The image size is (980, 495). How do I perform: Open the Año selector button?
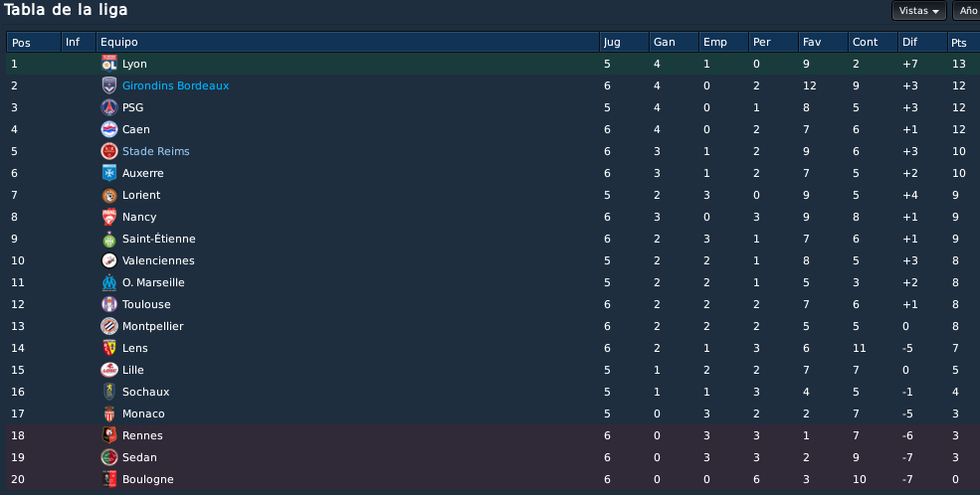(x=966, y=11)
